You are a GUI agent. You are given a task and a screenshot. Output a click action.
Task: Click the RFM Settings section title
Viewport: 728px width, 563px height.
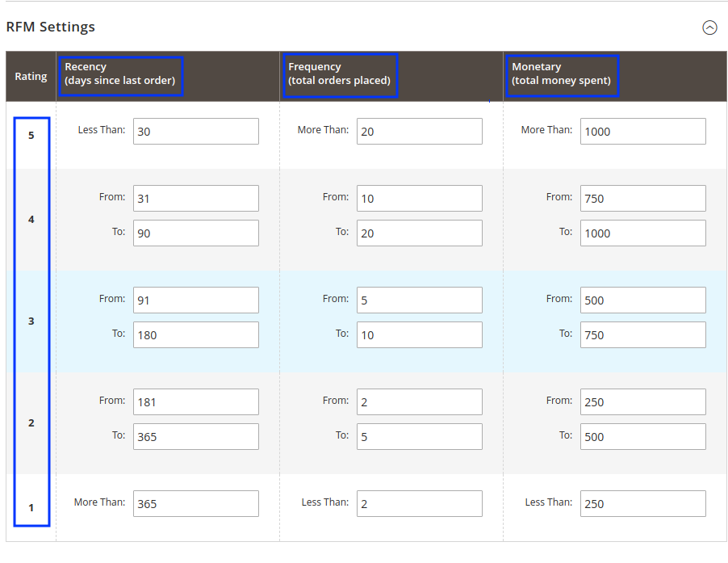pyautogui.click(x=51, y=27)
